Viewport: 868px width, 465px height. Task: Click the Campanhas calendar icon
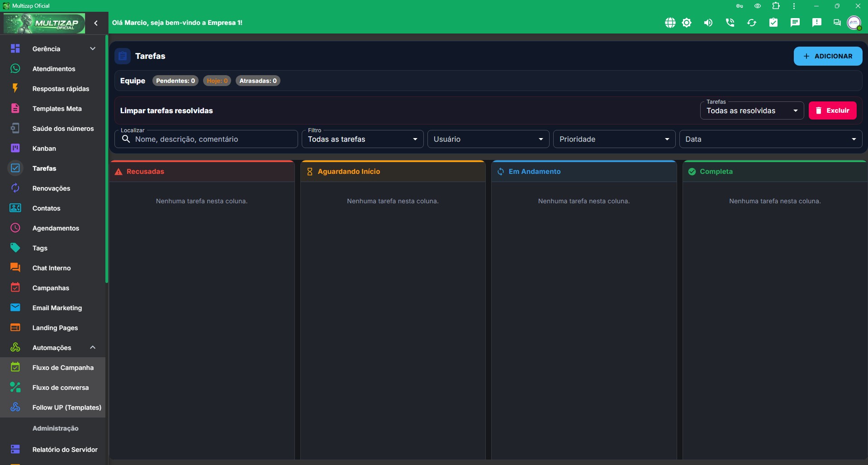coord(15,288)
